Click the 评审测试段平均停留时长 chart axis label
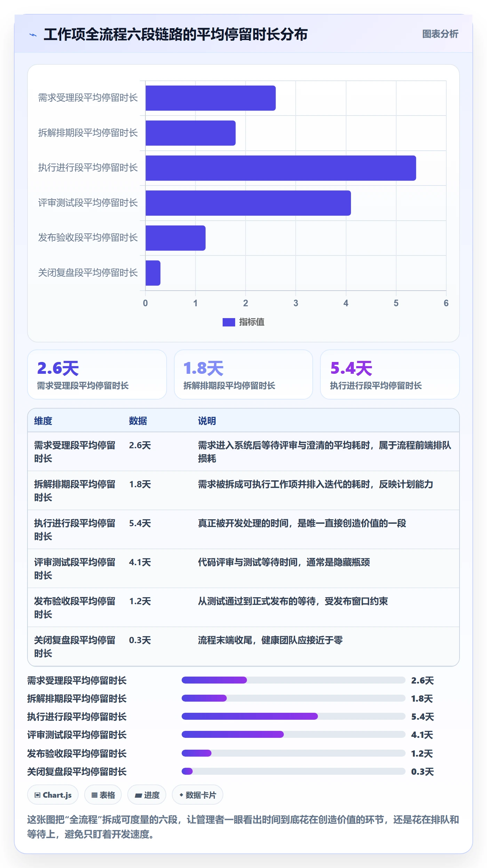487x868 pixels. (x=88, y=203)
